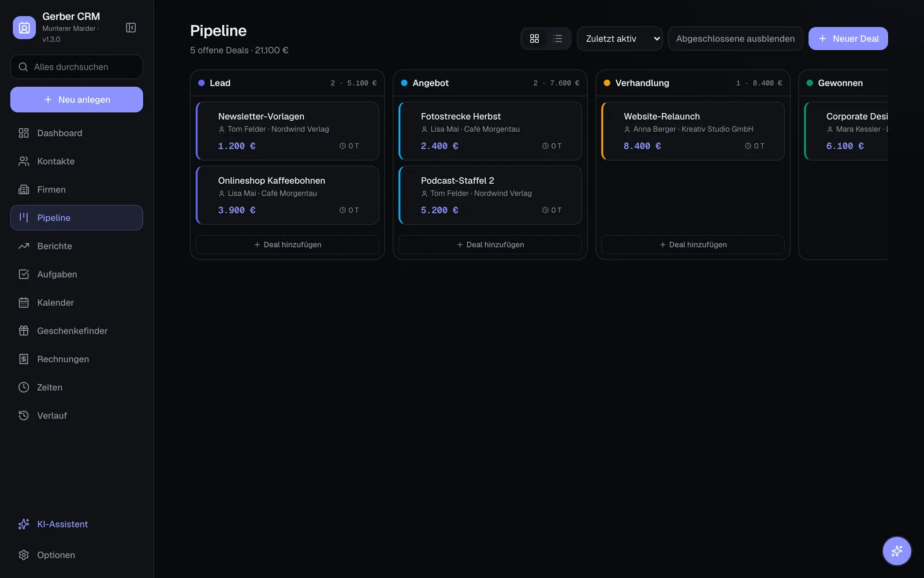Click the Berichte trend icon

pyautogui.click(x=24, y=246)
